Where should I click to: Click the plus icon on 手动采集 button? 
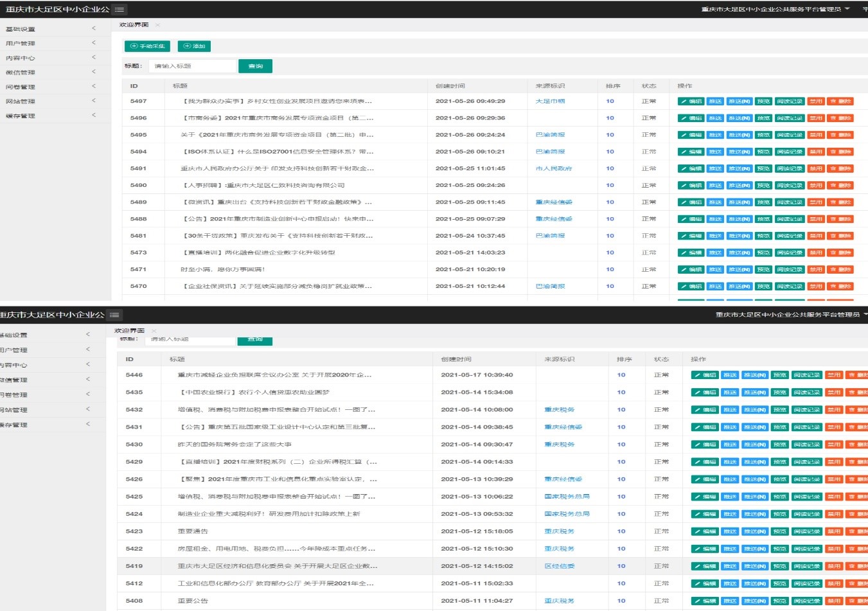134,46
